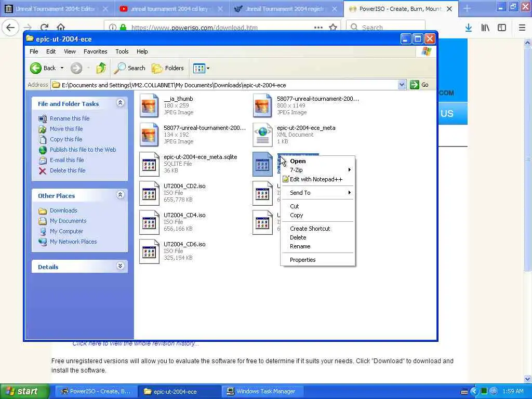Open the Firefox library icon

click(485, 28)
